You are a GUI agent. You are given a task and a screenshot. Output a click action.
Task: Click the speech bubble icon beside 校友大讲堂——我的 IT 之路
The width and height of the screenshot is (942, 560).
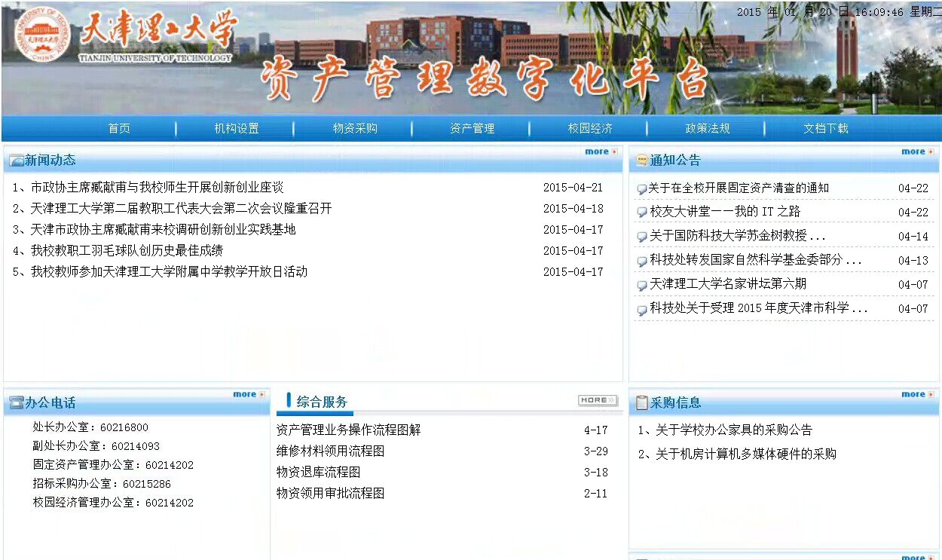tap(642, 213)
